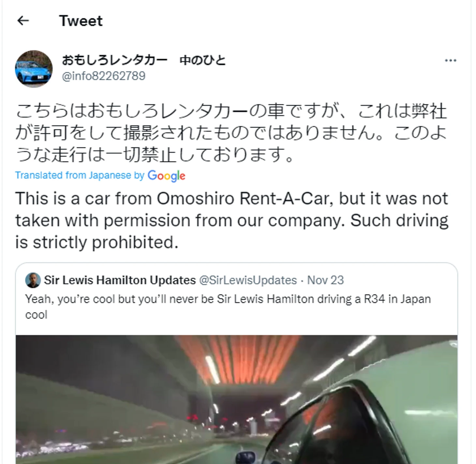
Task: Open the three-dot more options menu
Action: [x=451, y=60]
